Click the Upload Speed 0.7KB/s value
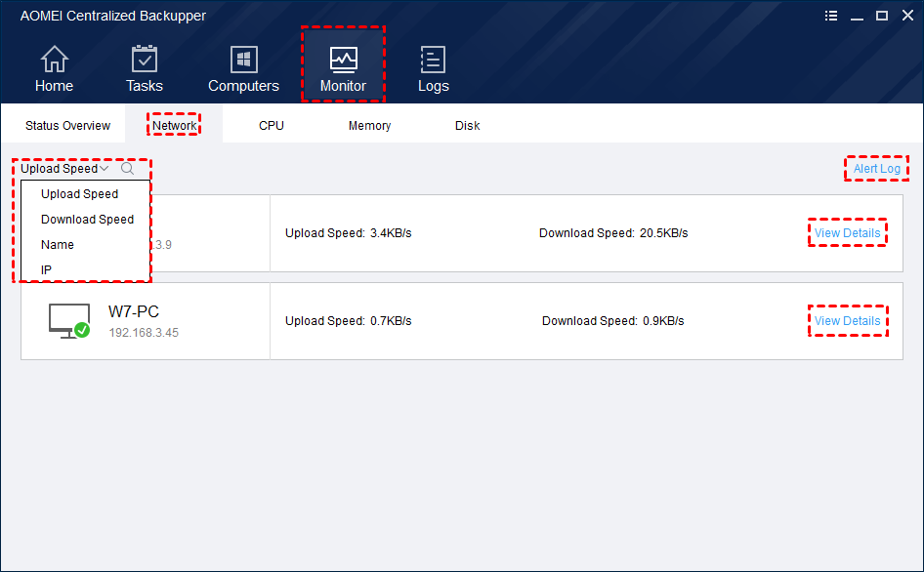This screenshot has width=924, height=572. [x=391, y=320]
